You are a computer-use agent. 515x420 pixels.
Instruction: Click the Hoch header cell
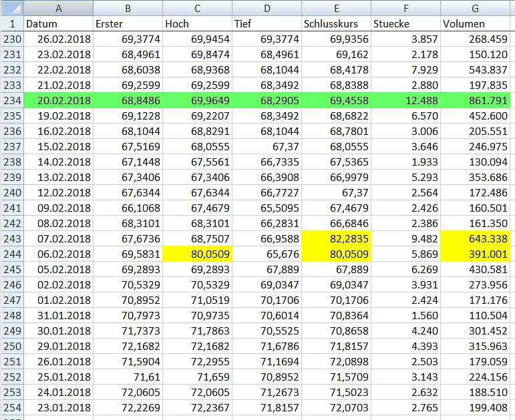click(x=198, y=23)
